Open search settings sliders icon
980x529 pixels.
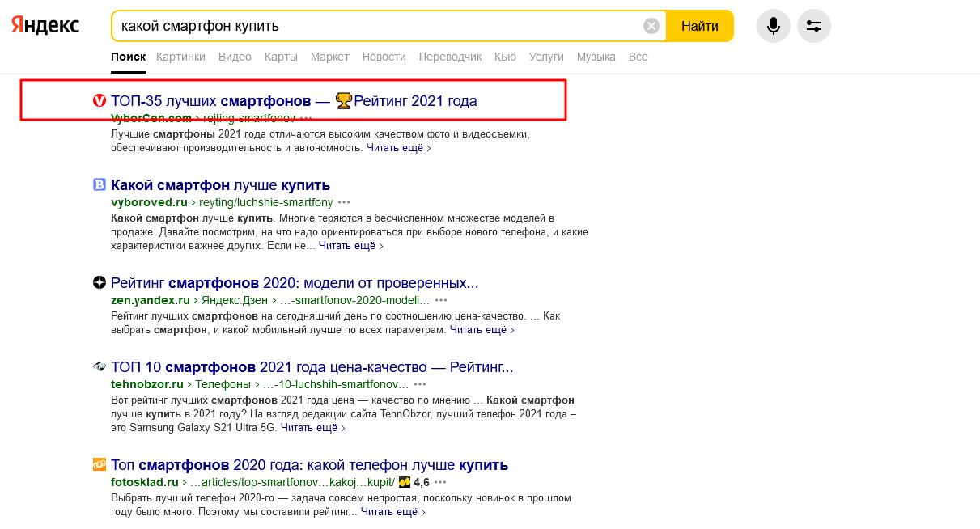[x=814, y=26]
